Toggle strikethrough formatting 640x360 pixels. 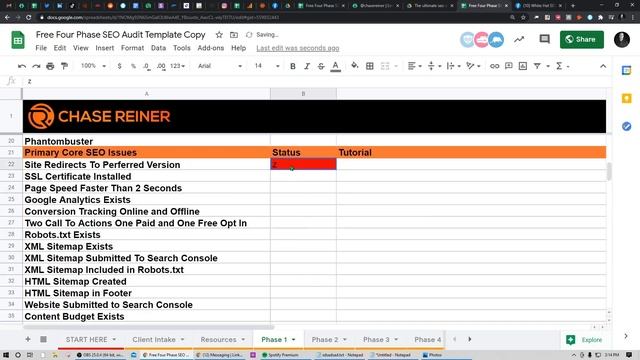coord(321,66)
